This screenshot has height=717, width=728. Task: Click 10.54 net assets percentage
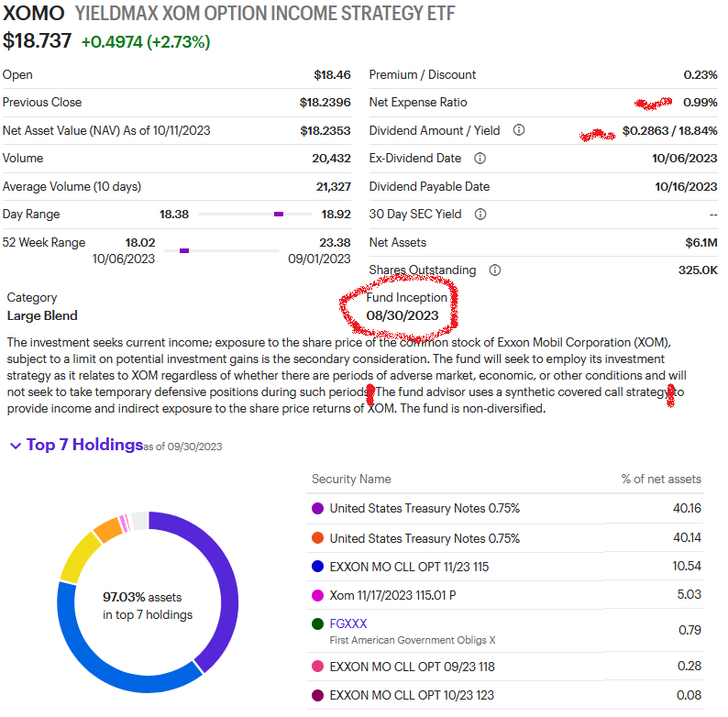pos(687,566)
